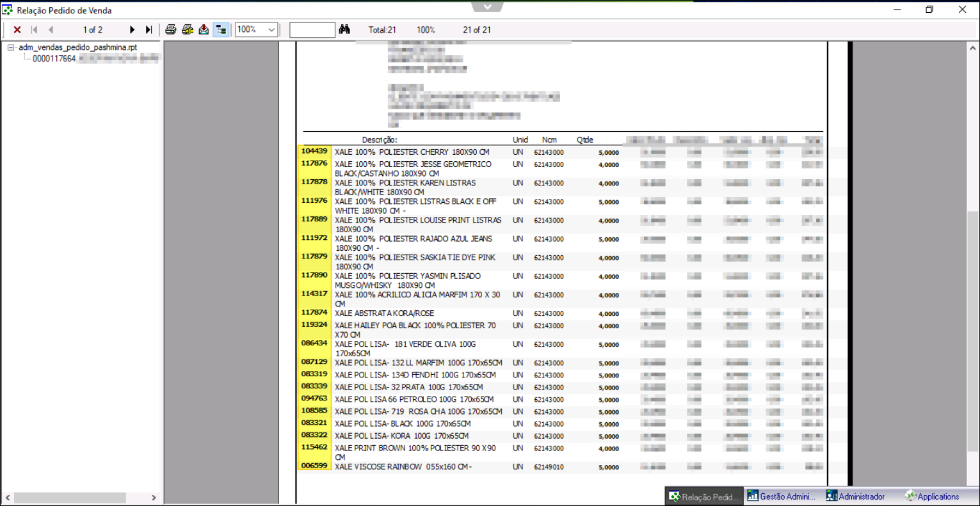The height and width of the screenshot is (506, 980).
Task: Click the binoculars search text icon
Action: click(x=344, y=29)
